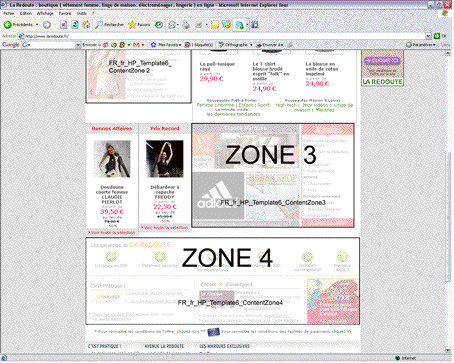This screenshot has width=454, height=363.
Task: Click the adidas logo tile
Action: (x=219, y=196)
